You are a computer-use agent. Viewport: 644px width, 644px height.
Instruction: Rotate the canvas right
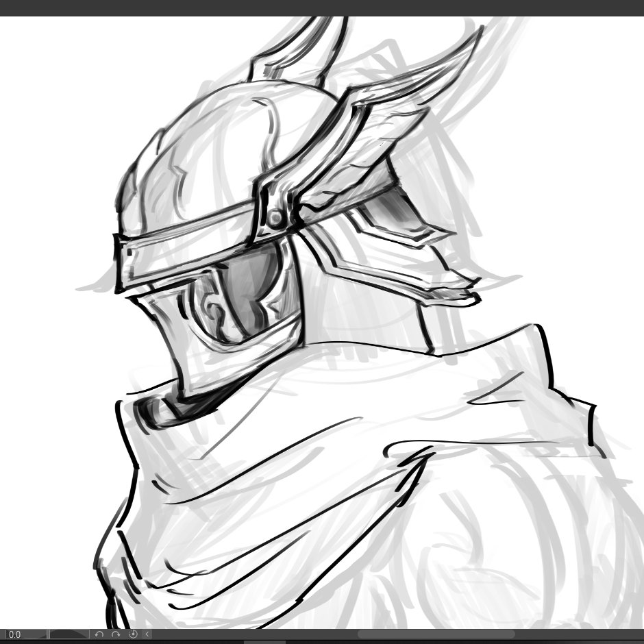point(116,634)
